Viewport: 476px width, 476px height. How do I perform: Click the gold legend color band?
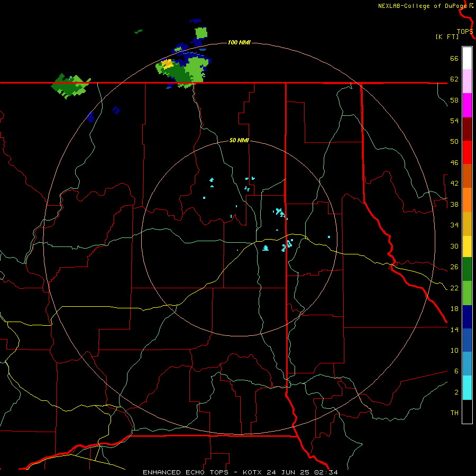click(467, 224)
